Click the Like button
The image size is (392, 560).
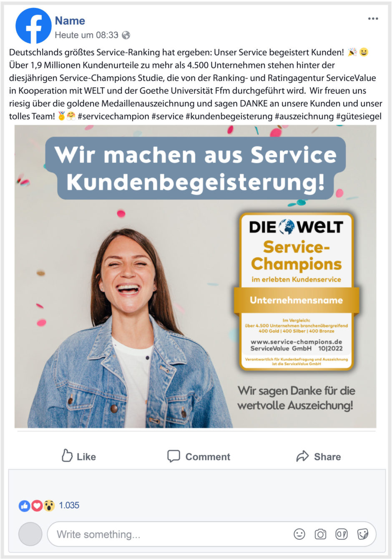(x=78, y=457)
